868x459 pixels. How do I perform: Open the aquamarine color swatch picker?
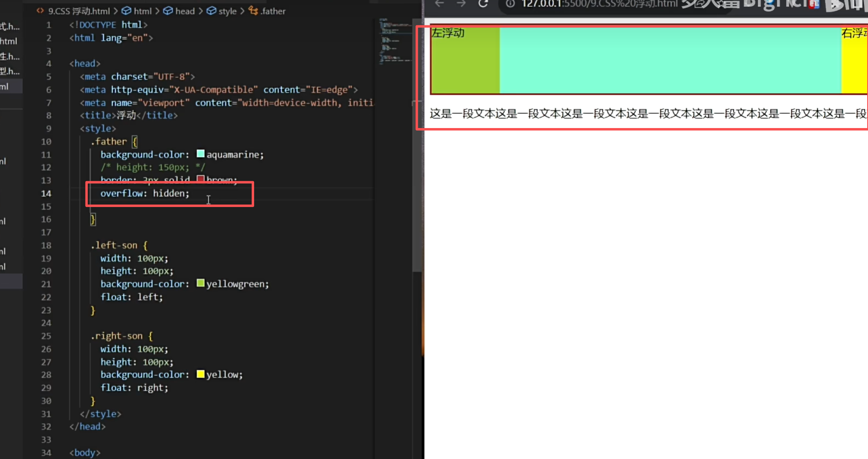(201, 154)
